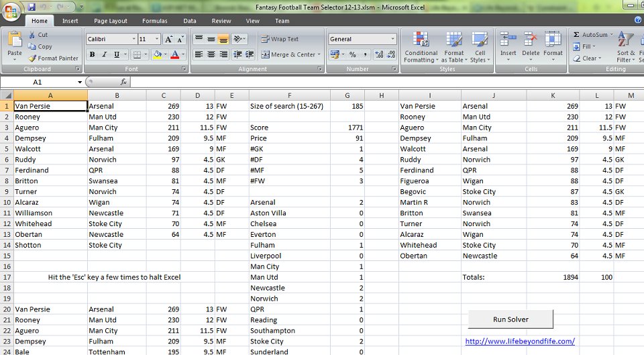Align text to top
Screen dimensions: 644x355
tap(199, 39)
